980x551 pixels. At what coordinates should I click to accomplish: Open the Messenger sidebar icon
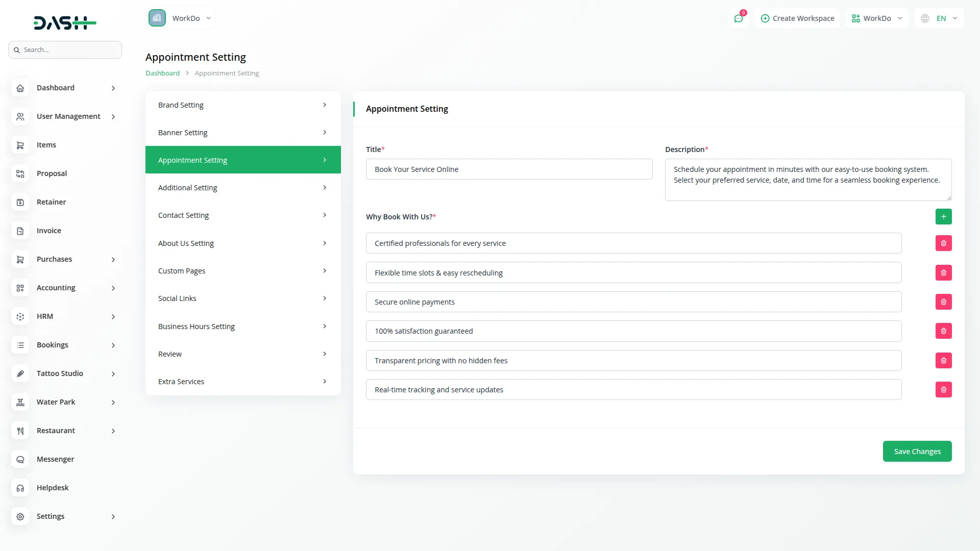(20, 459)
